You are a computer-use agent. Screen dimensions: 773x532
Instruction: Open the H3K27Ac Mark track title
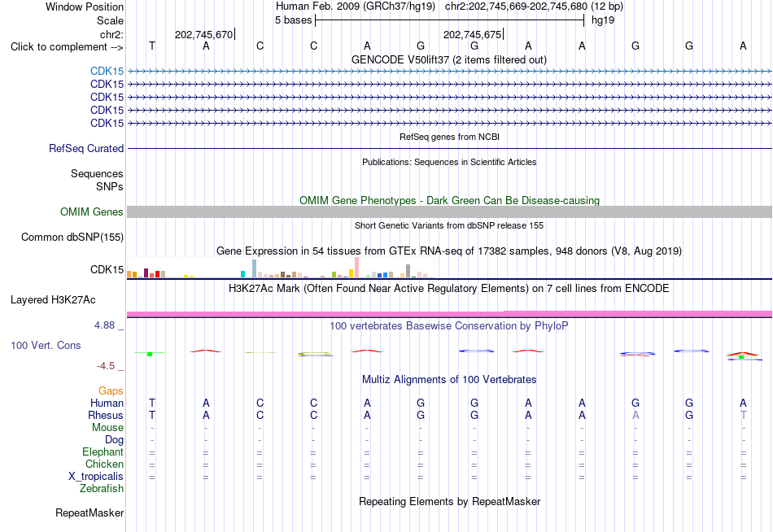448,289
